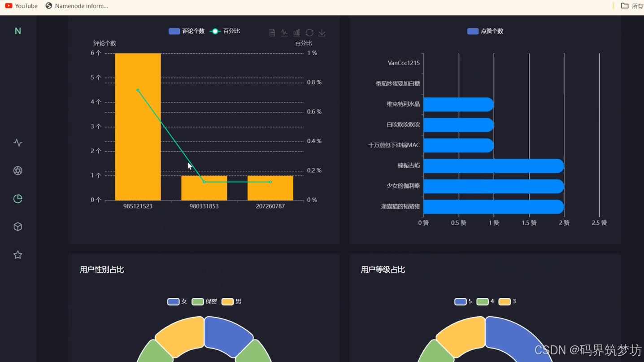Click the orange bar for 980331853
644x362 pixels.
pyautogui.click(x=204, y=188)
